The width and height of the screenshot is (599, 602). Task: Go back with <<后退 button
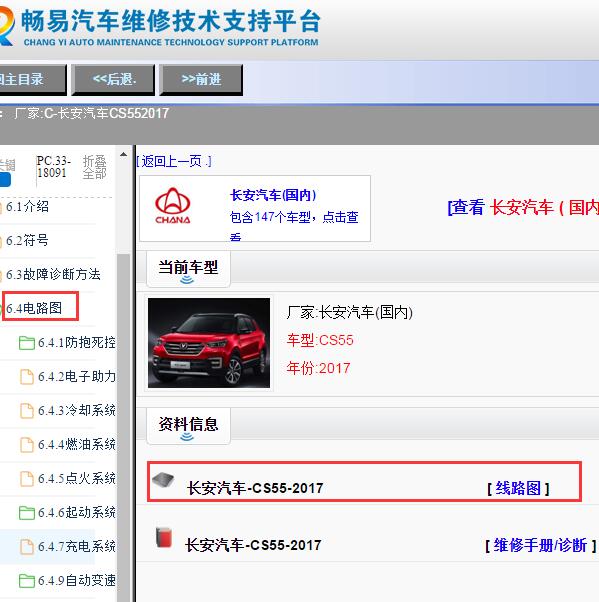113,79
